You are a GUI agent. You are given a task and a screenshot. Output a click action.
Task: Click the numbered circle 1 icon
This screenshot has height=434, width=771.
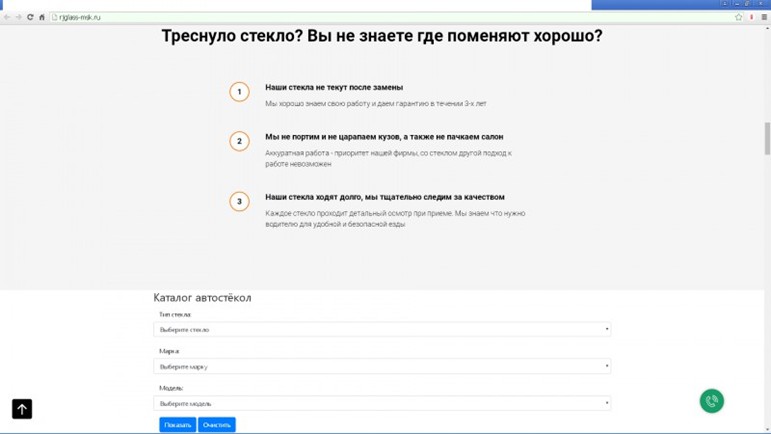pos(239,92)
